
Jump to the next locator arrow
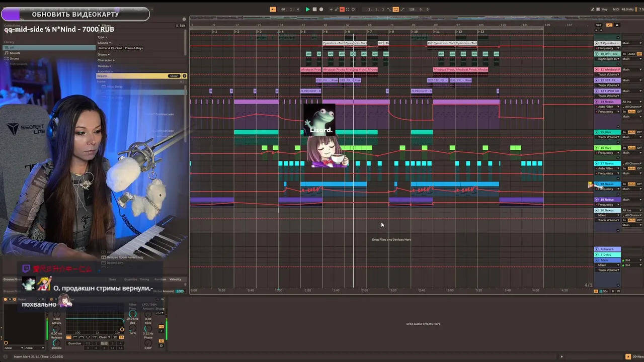(601, 30)
